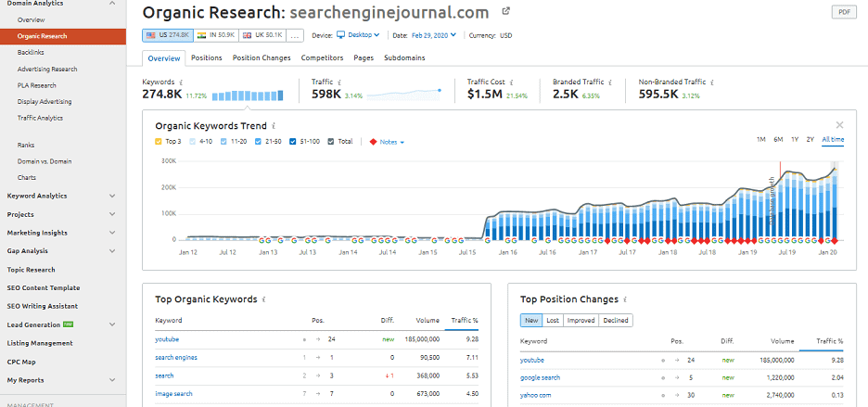The image size is (868, 407).
Task: Select US 274.8K database flag button
Action: [168, 35]
